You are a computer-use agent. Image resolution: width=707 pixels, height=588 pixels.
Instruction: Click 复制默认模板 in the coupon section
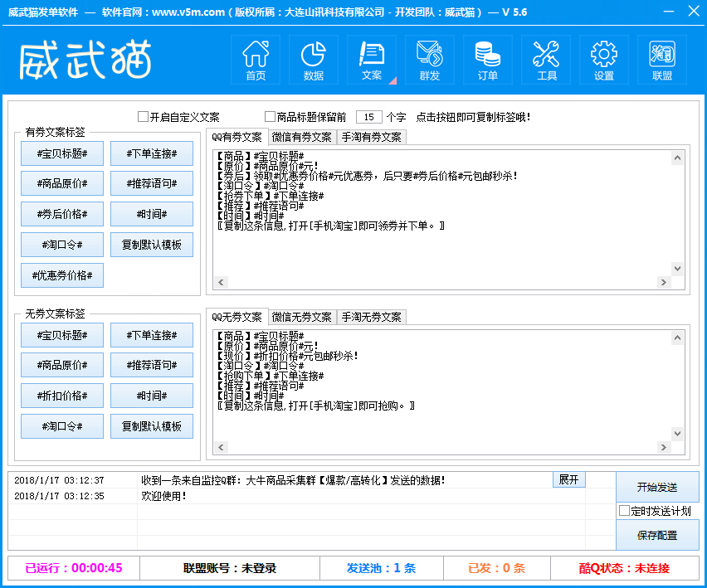point(151,245)
